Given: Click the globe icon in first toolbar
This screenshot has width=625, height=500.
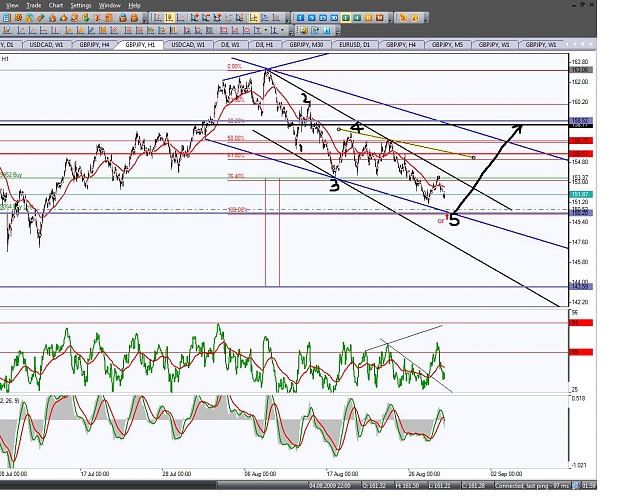Looking at the screenshot, I should (29, 18).
